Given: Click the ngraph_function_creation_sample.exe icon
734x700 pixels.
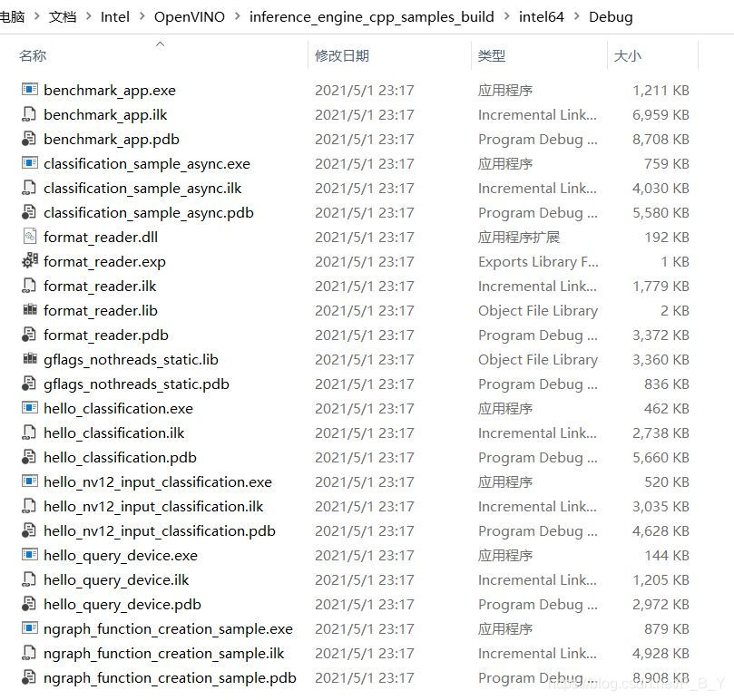Looking at the screenshot, I should coord(30,627).
